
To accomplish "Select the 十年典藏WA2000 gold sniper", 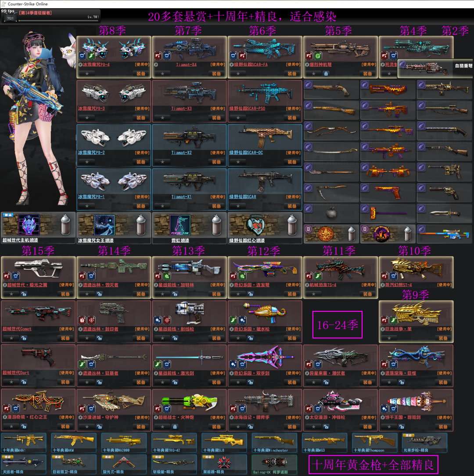I will (x=124, y=443).
